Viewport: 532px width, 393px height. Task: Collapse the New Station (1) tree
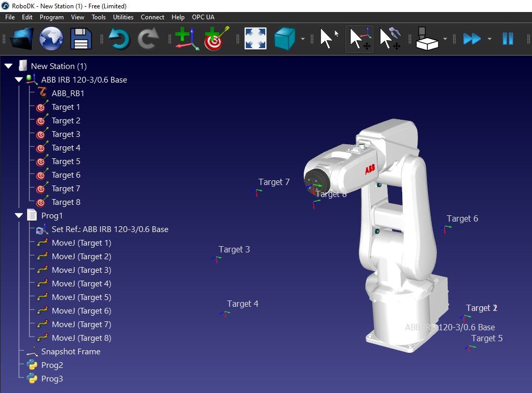(8, 66)
